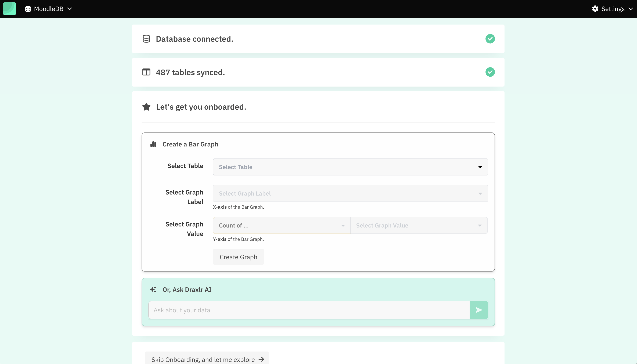Click the 'Create a Bar Graph' title
This screenshot has height=364, width=637.
190,144
